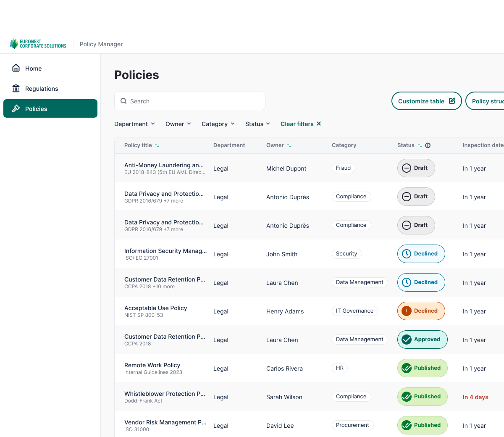Open the Whistleblower Protection policy title

(165, 394)
